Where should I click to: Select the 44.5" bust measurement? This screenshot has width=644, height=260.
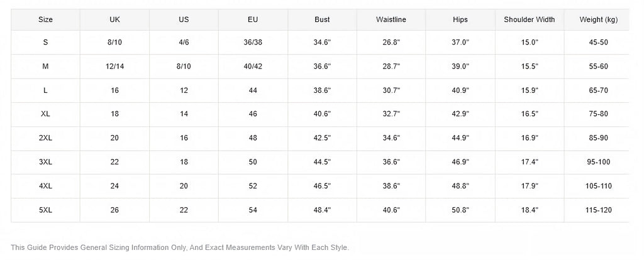[322, 162]
